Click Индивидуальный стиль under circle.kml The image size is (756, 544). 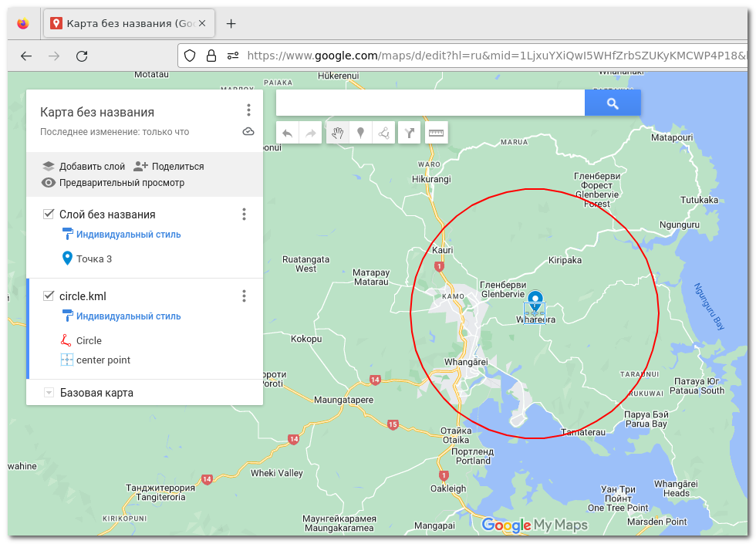pyautogui.click(x=128, y=316)
